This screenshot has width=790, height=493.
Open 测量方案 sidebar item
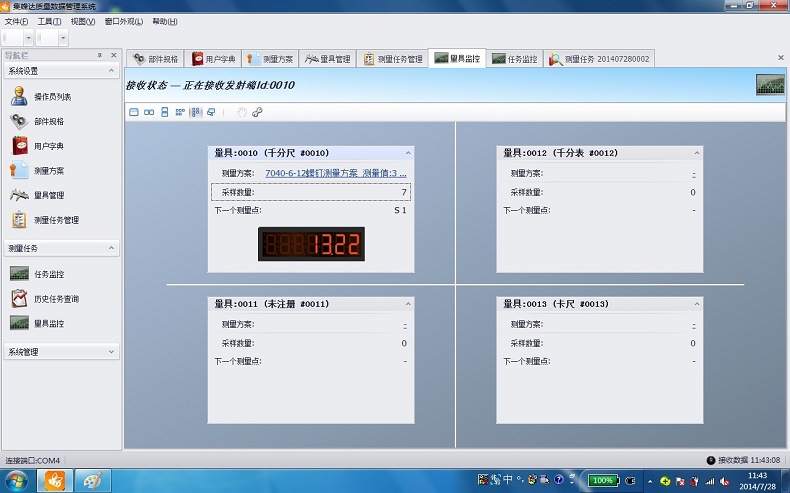(x=48, y=171)
